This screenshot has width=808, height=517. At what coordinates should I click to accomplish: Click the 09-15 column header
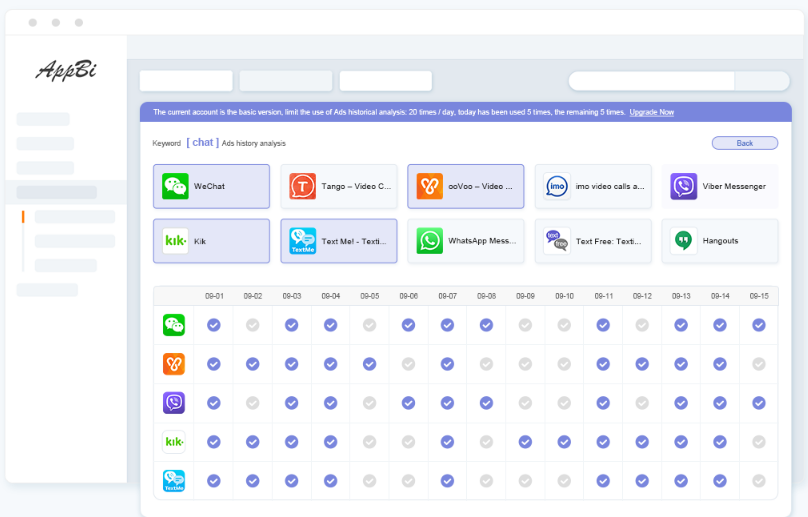pyautogui.click(x=759, y=296)
